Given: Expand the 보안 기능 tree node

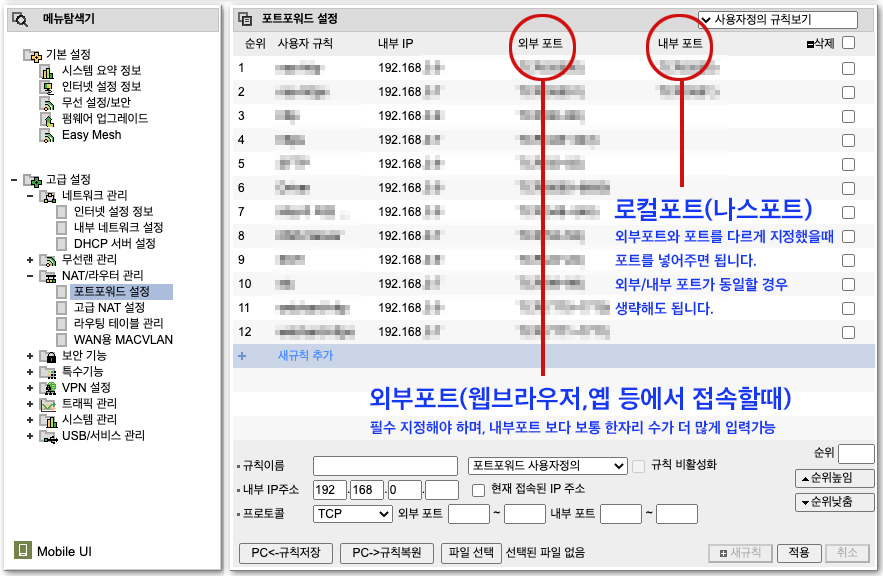Looking at the screenshot, I should tap(30, 356).
